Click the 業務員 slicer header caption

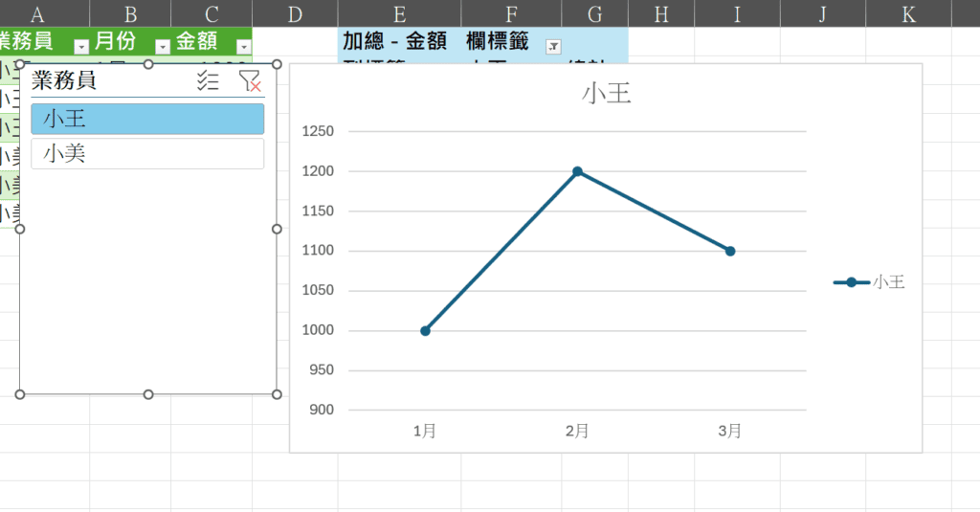tap(64, 81)
